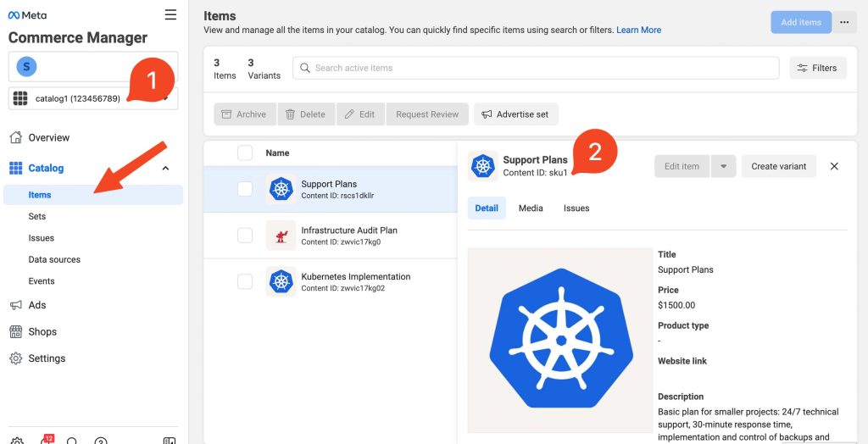Click the blue S account avatar
868x444 pixels.
click(26, 66)
